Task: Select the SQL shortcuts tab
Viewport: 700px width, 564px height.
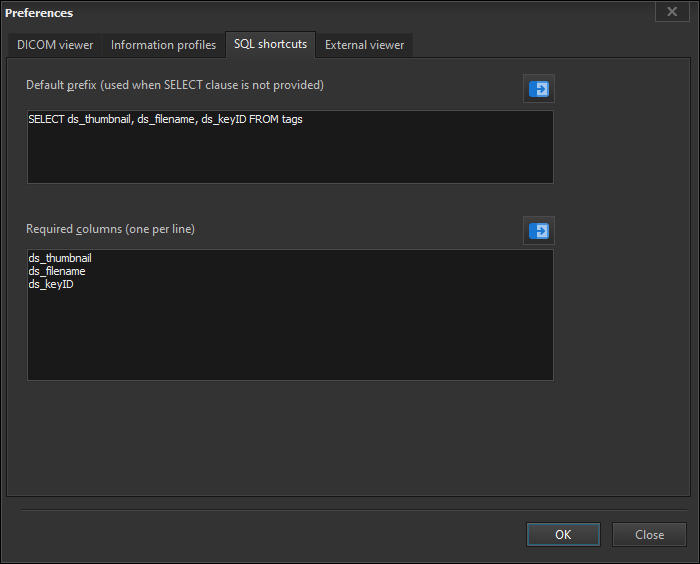Action: click(270, 44)
